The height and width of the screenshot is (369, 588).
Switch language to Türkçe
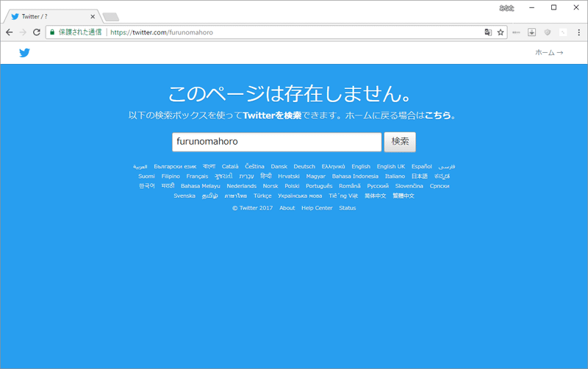(x=262, y=196)
